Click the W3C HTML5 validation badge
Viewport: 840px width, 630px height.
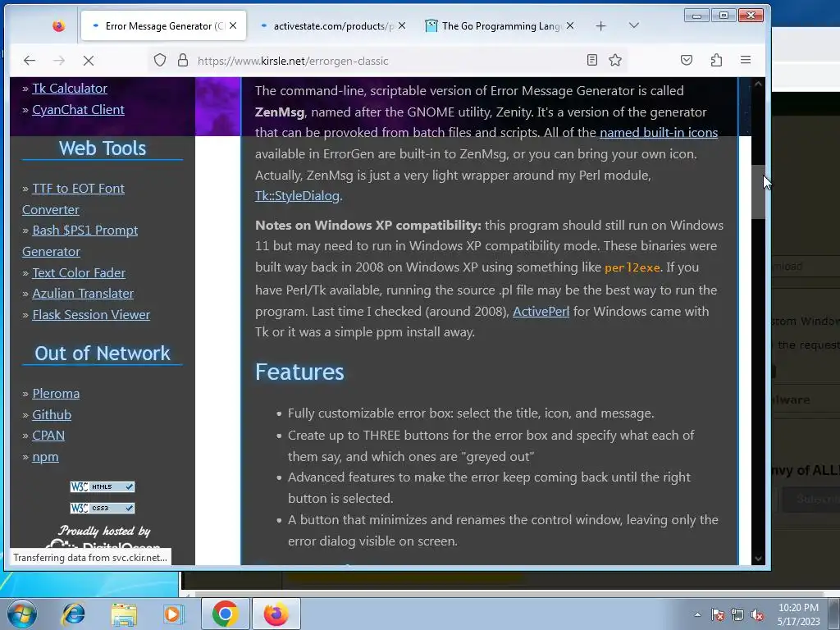tap(103, 486)
